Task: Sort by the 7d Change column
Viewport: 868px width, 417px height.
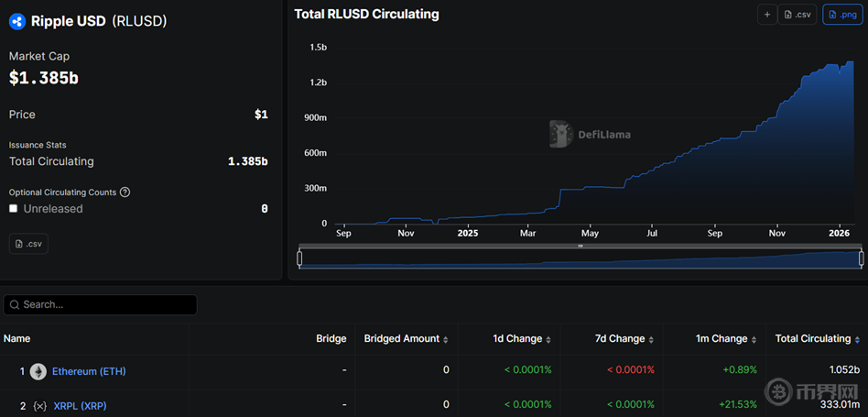Action: [625, 339]
